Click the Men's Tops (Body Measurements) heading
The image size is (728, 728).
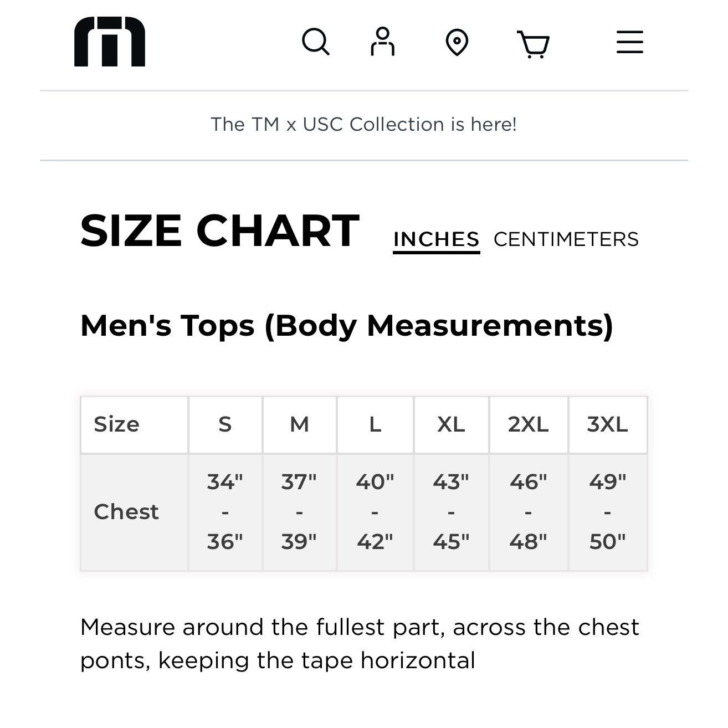coord(347,326)
